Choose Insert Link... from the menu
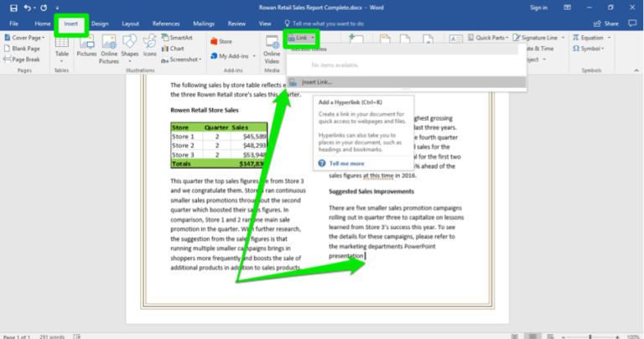 407,82
